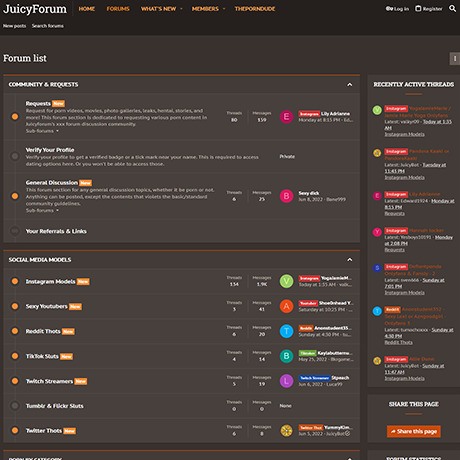Click the Register clipboard icon

point(418,9)
